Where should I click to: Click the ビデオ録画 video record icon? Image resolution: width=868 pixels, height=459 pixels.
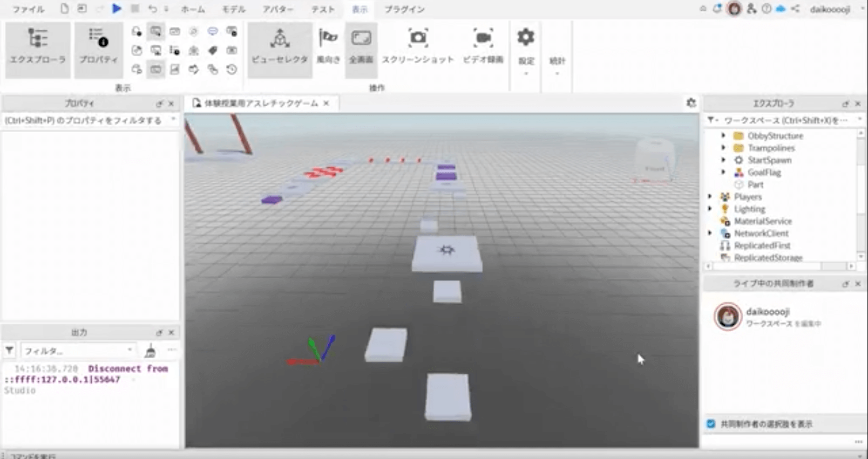point(483,38)
